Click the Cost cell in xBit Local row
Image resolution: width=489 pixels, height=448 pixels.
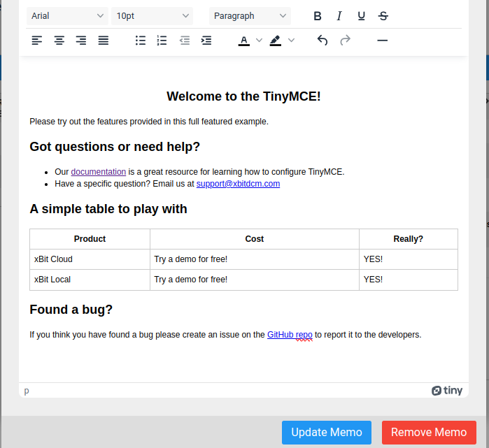point(255,280)
